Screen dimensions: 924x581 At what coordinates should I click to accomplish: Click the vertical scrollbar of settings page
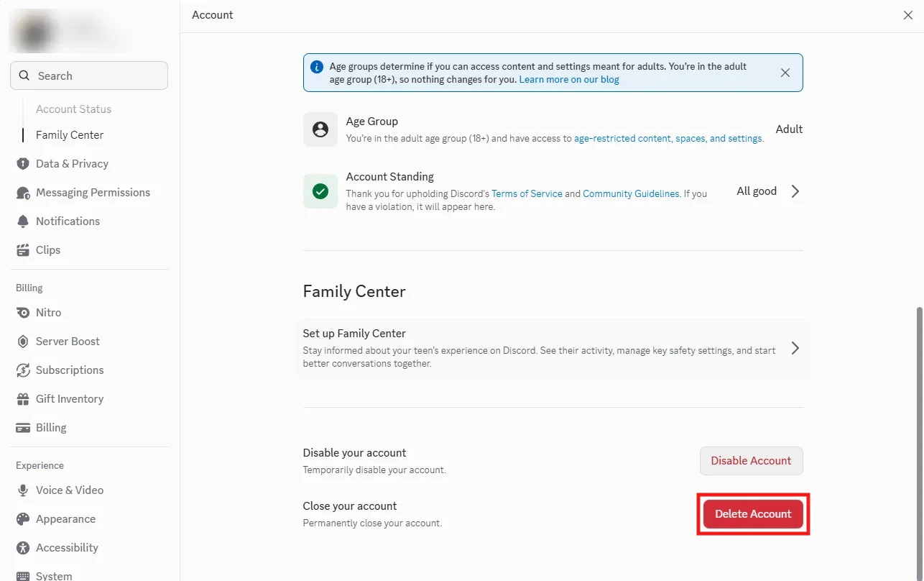920,444
